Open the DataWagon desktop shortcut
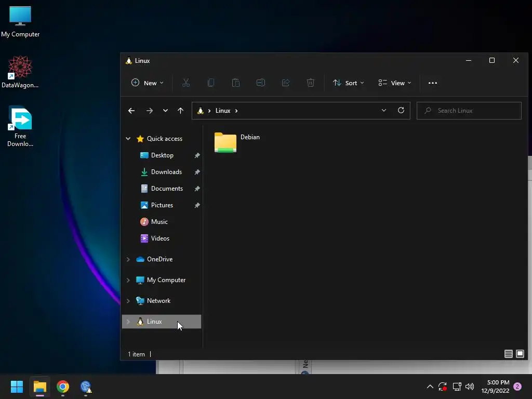Screen dimensions: 532x399 20,72
